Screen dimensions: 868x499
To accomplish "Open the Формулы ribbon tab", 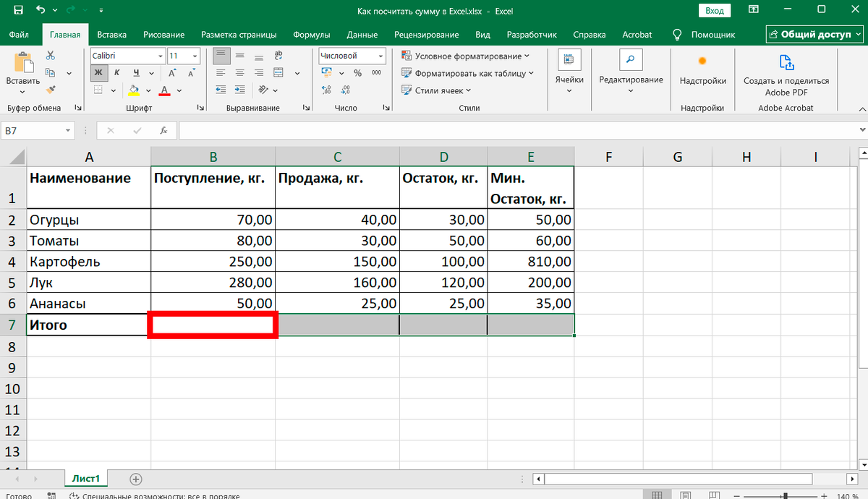I will click(312, 34).
